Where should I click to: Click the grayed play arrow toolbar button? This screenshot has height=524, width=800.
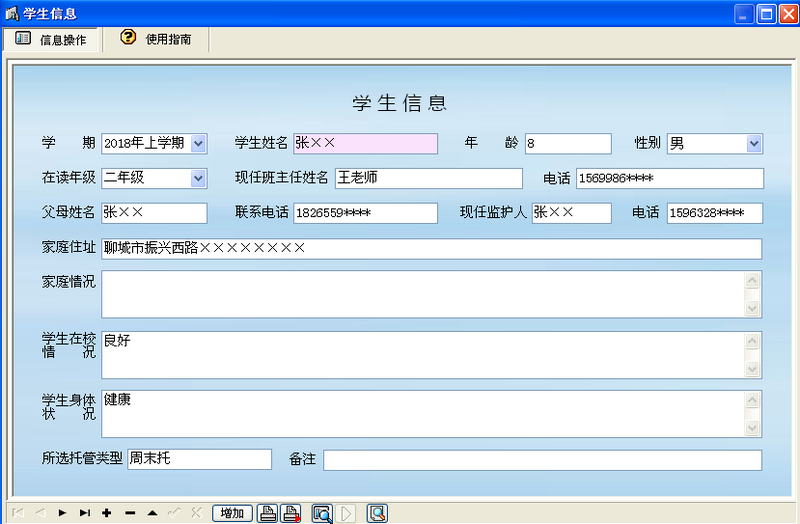[346, 513]
